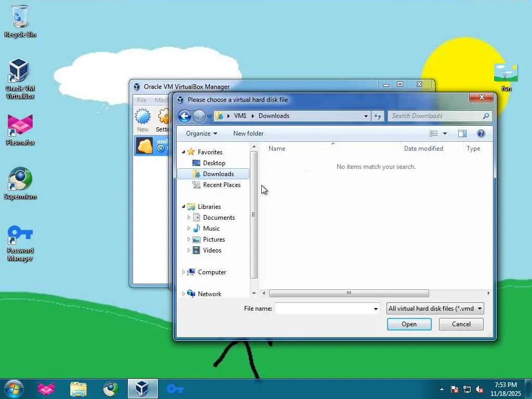
Task: Open Password Manager from the taskbar
Action: [x=175, y=389]
